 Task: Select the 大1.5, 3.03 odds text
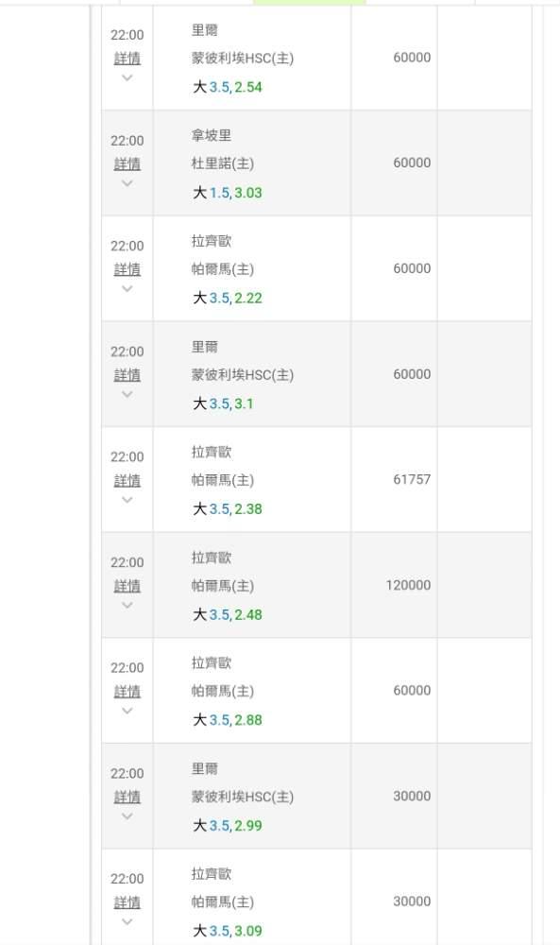227,193
